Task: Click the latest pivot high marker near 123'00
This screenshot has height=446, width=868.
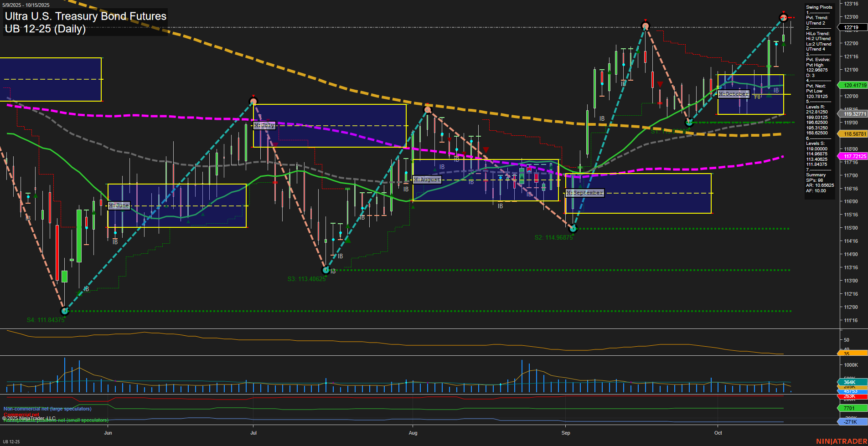Action: pyautogui.click(x=783, y=18)
